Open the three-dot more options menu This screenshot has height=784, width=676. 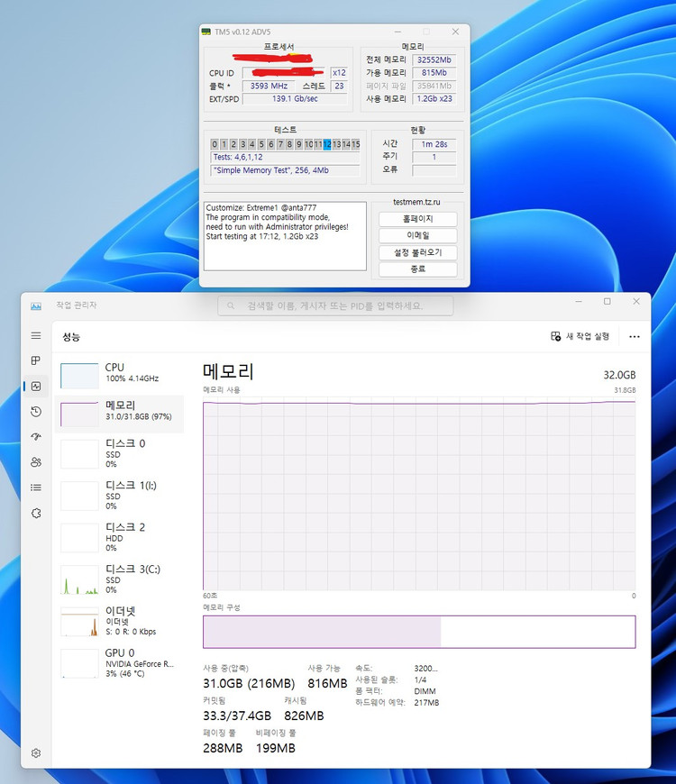(635, 336)
